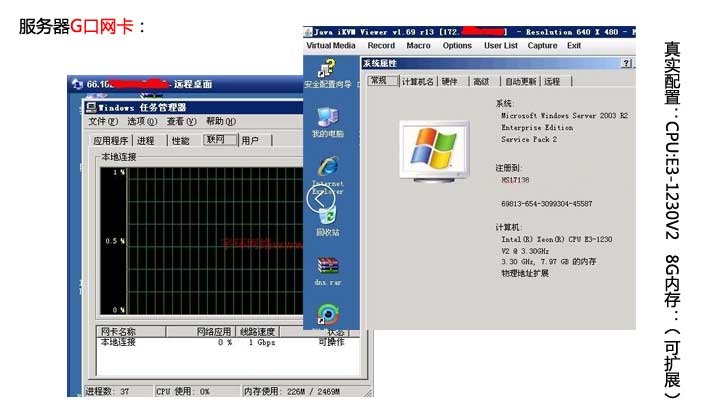Open the 文件(F) menu in Task Manager
Image resolution: width=722 pixels, height=419 pixels.
[x=104, y=121]
